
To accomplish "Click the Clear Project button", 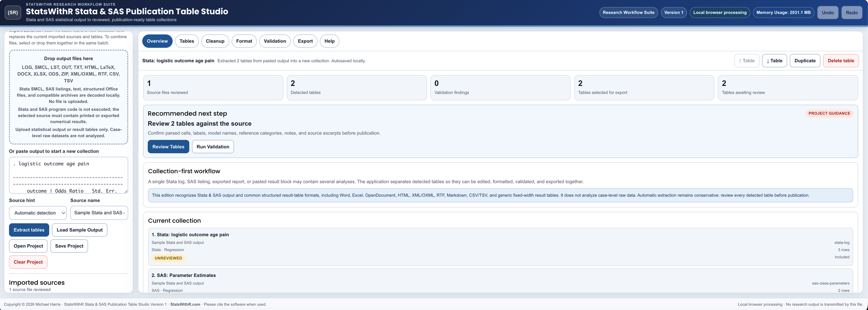I will point(28,262).
